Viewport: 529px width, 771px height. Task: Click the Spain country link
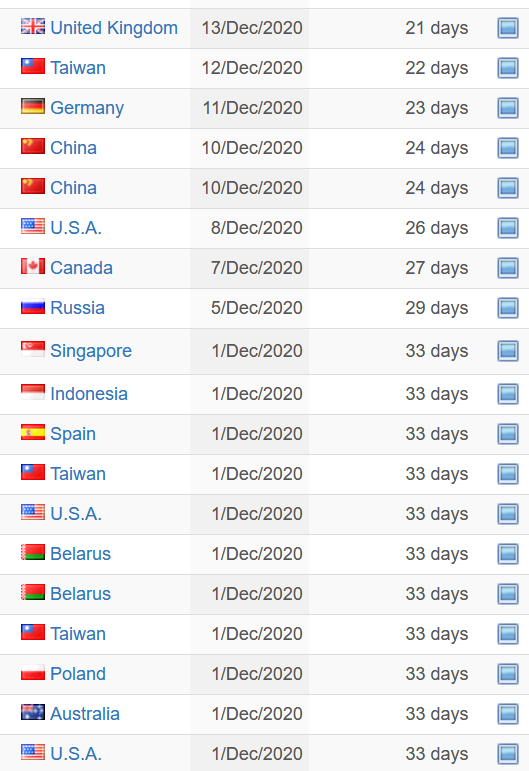pyautogui.click(x=73, y=434)
